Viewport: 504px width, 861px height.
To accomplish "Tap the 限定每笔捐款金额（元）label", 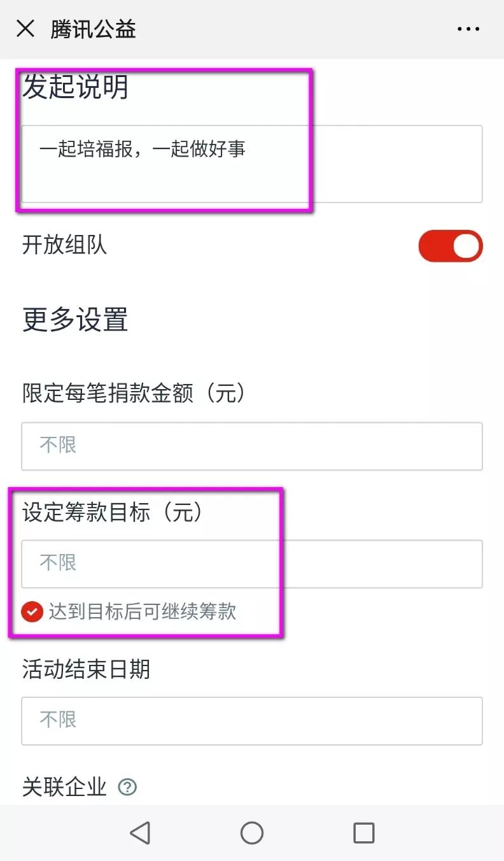I will 134,394.
